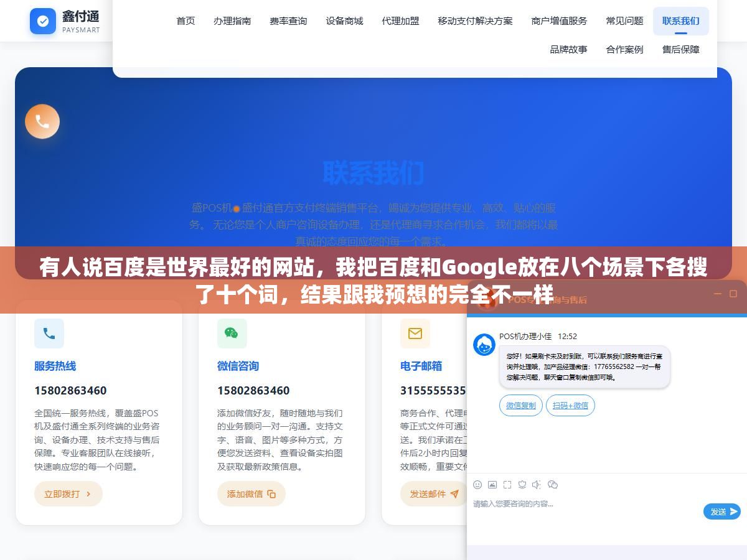Maximize the chat widget window
The image size is (747, 560).
click(733, 294)
